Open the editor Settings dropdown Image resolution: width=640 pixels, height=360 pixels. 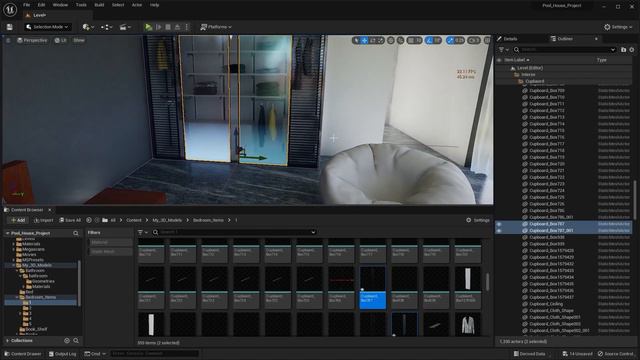618,27
